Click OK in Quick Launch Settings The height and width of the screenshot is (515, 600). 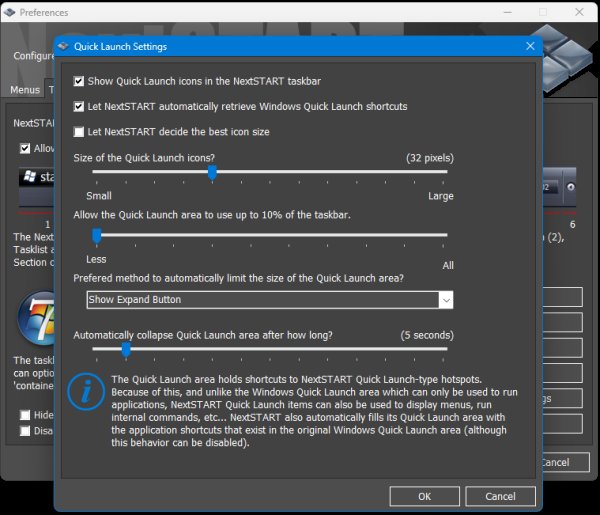(x=425, y=496)
